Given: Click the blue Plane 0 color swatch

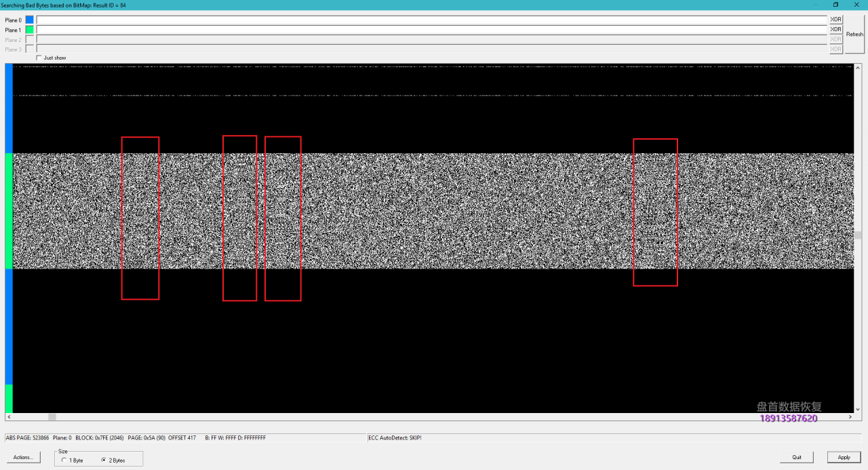Looking at the screenshot, I should (29, 20).
